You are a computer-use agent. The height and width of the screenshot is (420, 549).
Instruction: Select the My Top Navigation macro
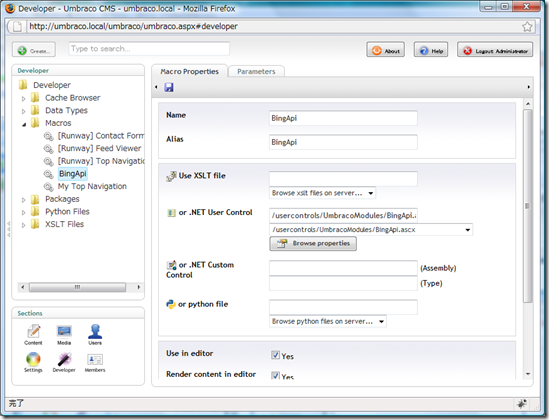pyautogui.click(x=92, y=186)
